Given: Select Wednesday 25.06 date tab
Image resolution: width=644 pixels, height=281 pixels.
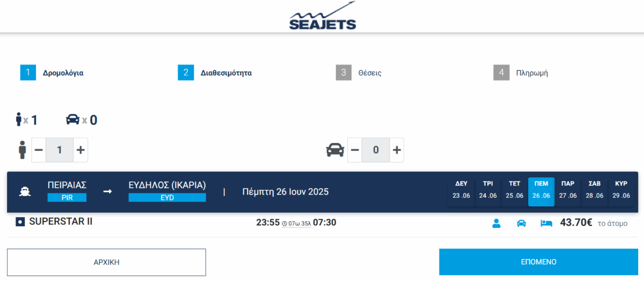Looking at the screenshot, I should (515, 192).
